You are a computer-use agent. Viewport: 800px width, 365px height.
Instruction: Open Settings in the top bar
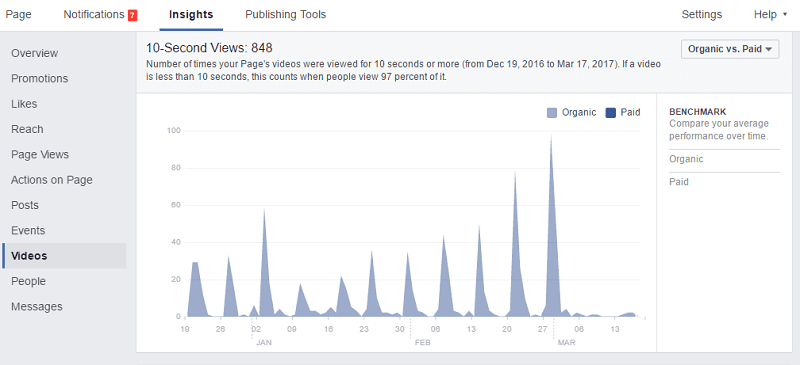pos(702,15)
